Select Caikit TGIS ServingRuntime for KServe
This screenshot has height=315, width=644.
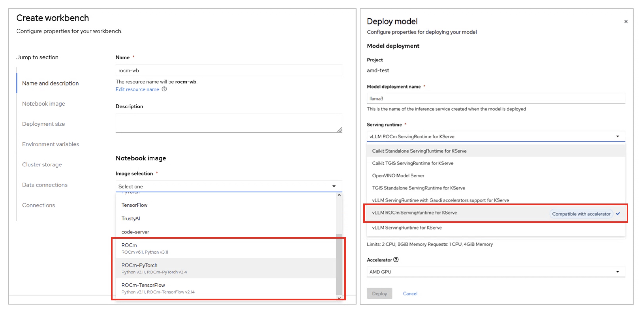click(496, 163)
